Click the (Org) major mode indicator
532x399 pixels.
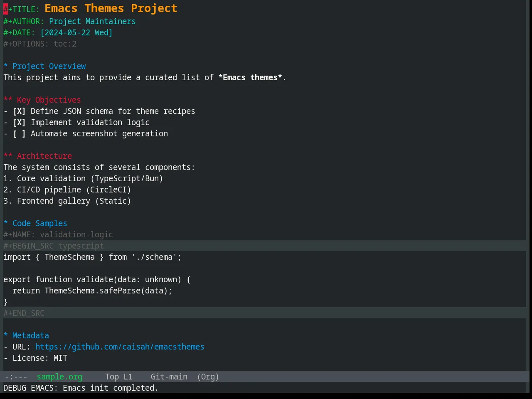(208, 377)
